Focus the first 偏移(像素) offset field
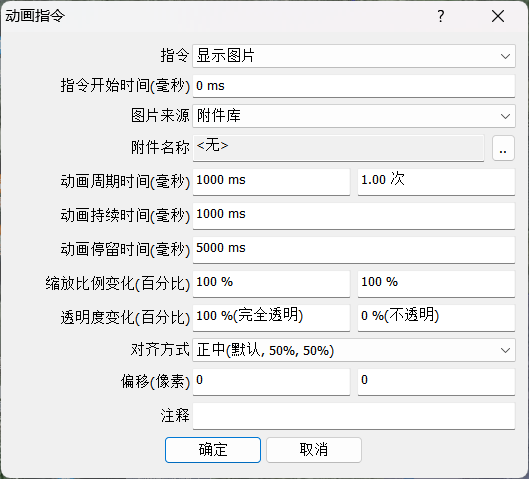This screenshot has width=529, height=479. (271, 382)
